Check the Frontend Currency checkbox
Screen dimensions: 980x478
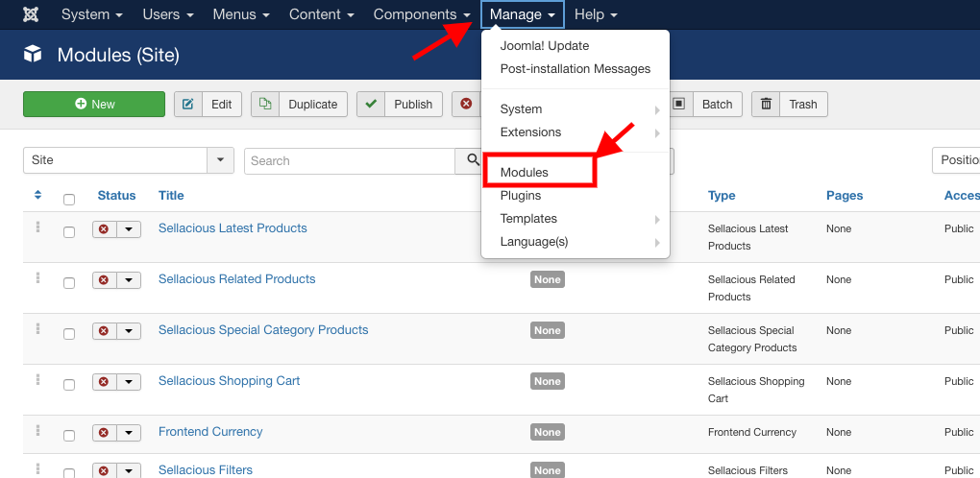pyautogui.click(x=69, y=436)
